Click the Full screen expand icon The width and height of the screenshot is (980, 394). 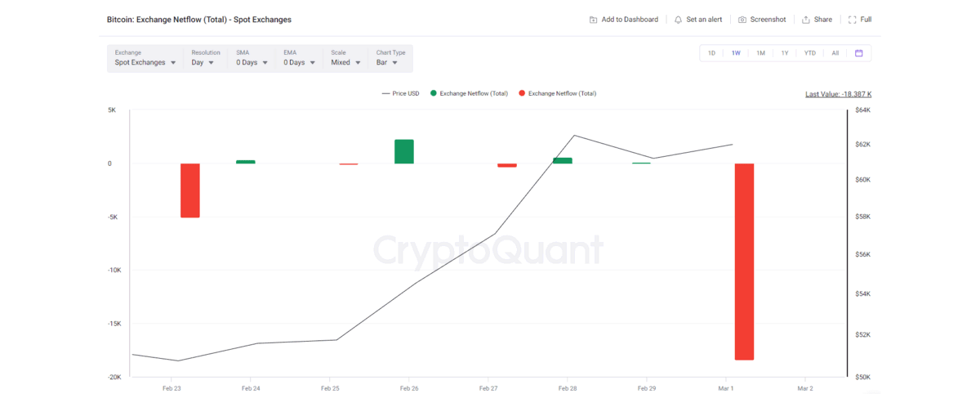tap(853, 20)
